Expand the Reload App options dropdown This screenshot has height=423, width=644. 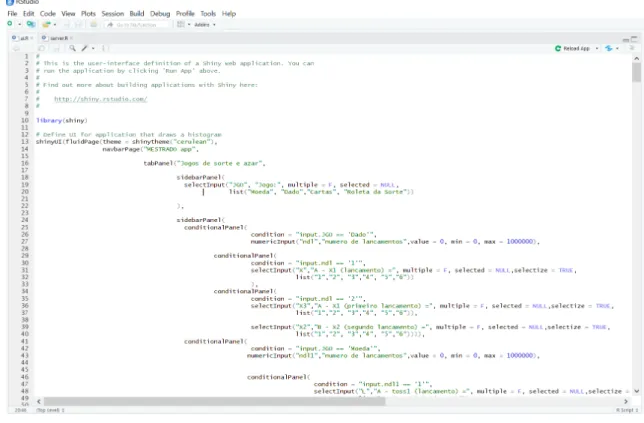click(x=597, y=48)
